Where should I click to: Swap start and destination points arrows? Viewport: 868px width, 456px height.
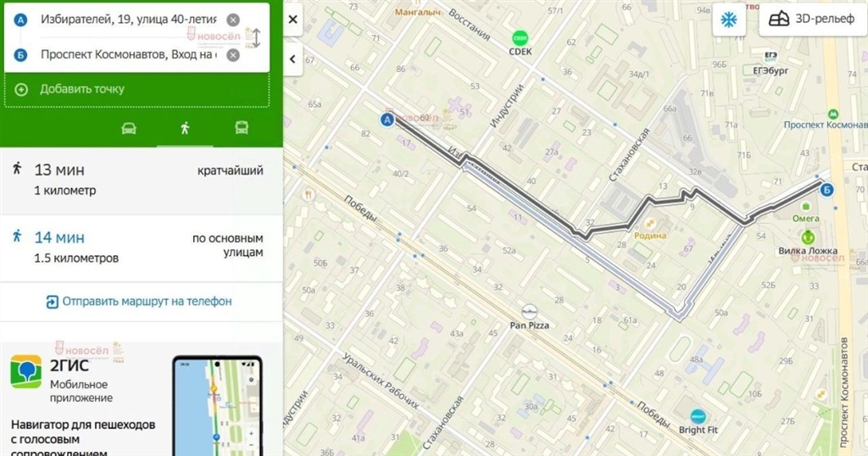[x=256, y=37]
